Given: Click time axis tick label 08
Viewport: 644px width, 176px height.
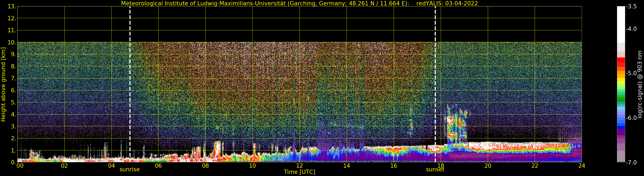Looking at the screenshot, I should pyautogui.click(x=205, y=166).
